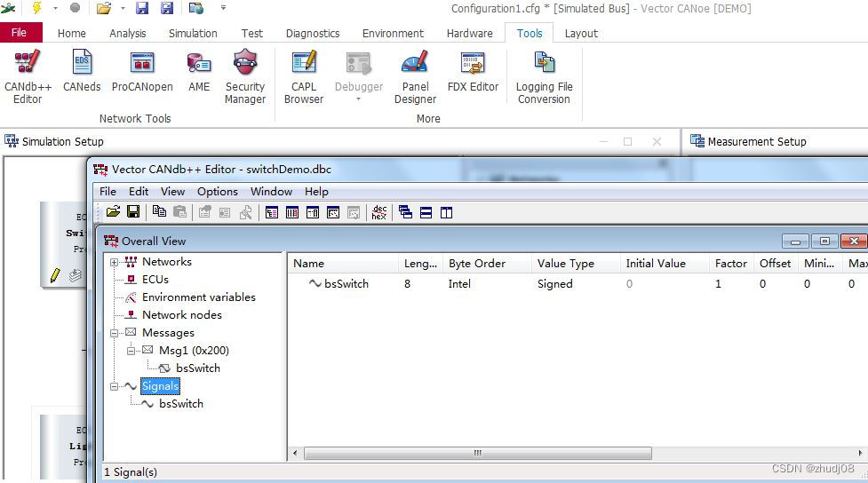Click the third view icon in CANdb++ toolbar

pos(312,212)
